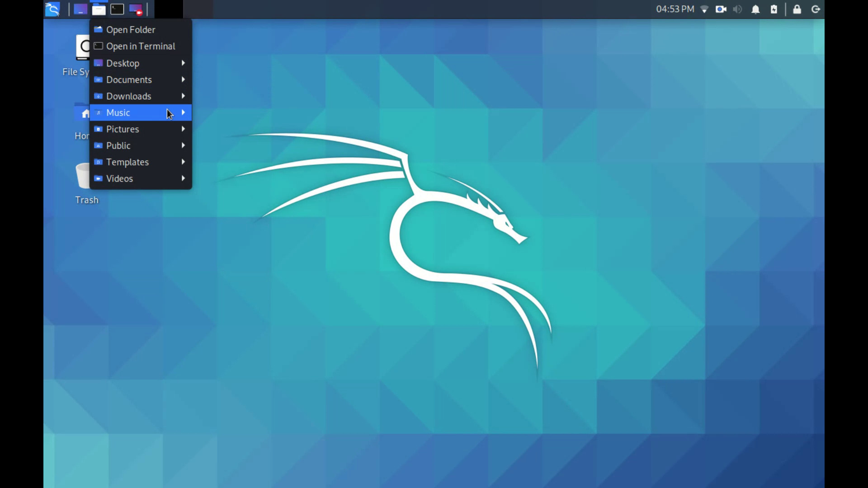Click the camera capture icon in the system tray
The image size is (868, 488).
(x=721, y=9)
